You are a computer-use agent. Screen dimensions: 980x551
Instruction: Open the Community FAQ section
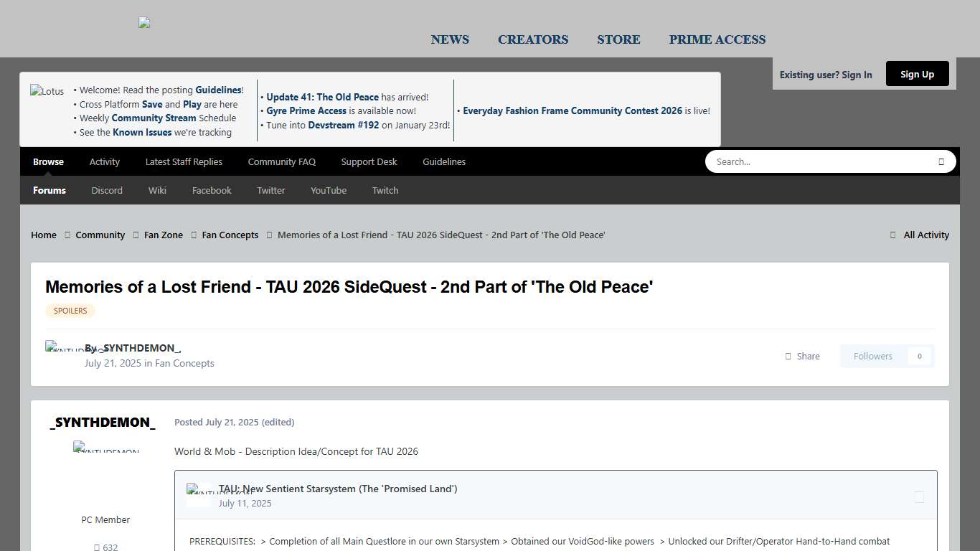click(281, 161)
